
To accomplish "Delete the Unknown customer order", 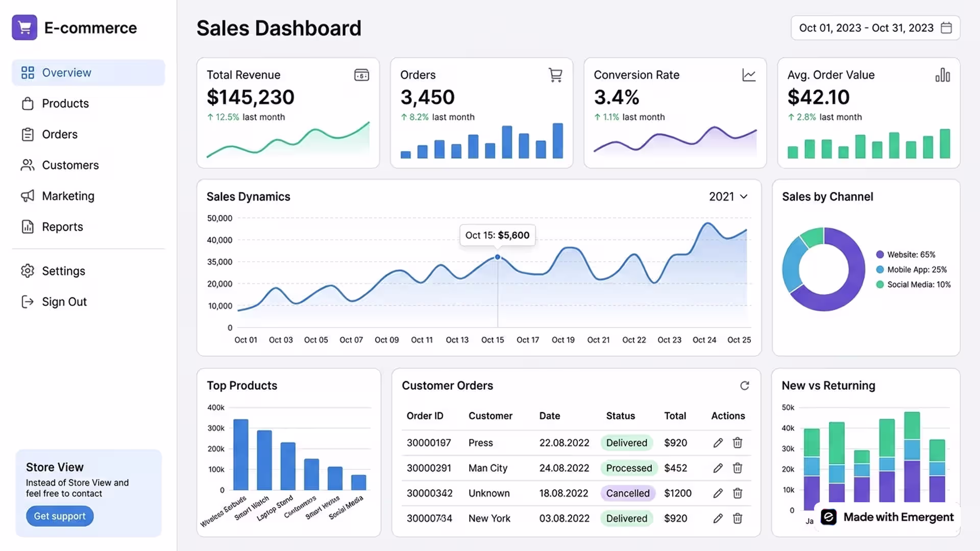I will pyautogui.click(x=738, y=493).
